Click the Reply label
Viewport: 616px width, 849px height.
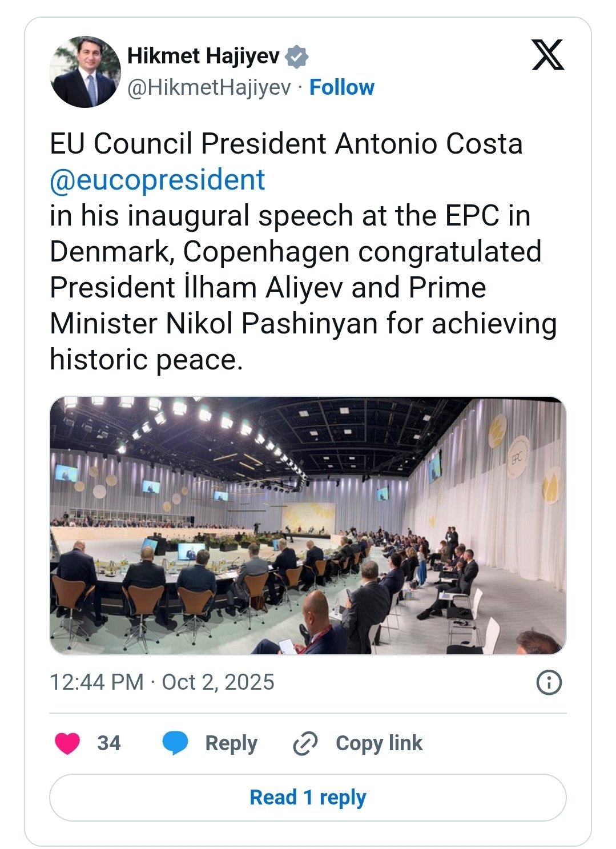click(231, 743)
